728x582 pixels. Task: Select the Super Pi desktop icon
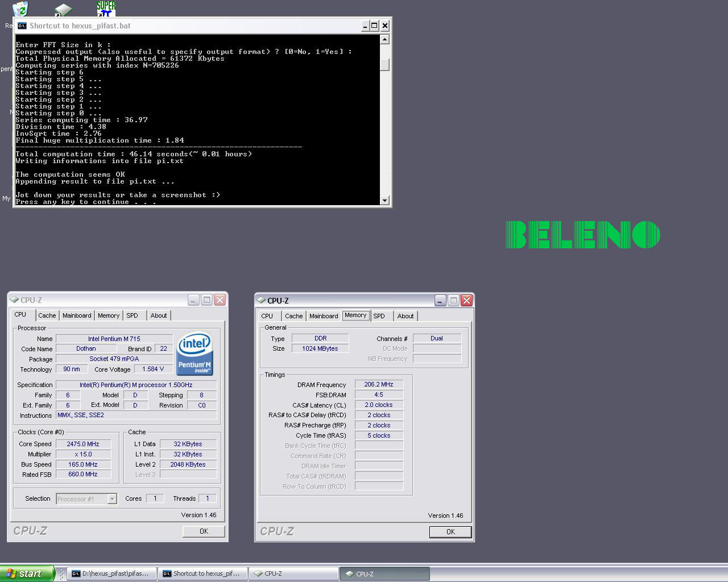[x=106, y=8]
